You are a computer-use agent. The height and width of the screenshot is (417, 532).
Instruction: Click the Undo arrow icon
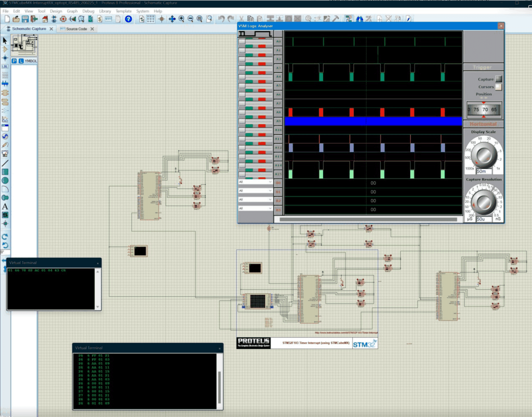pos(221,19)
